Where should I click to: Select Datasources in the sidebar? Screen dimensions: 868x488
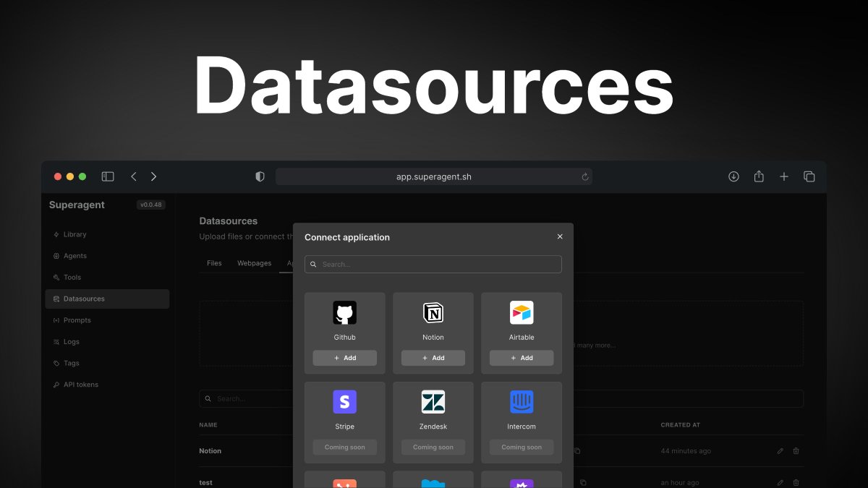pos(107,299)
